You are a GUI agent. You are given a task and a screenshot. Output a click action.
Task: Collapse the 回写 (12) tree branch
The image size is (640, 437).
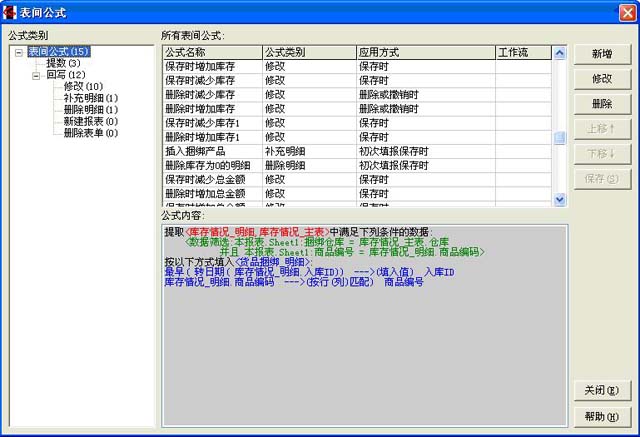click(36, 75)
